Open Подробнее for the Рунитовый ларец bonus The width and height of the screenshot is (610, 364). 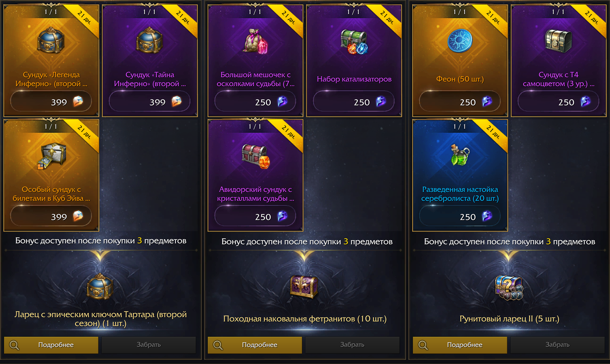pos(460,345)
